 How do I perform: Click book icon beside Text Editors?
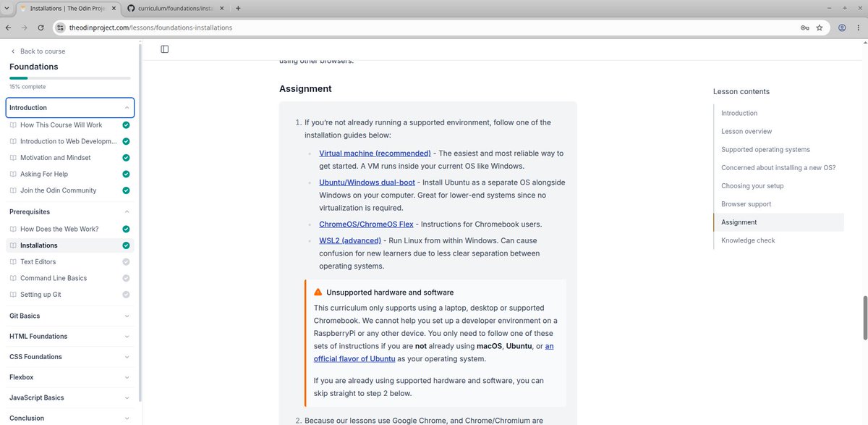coord(13,261)
